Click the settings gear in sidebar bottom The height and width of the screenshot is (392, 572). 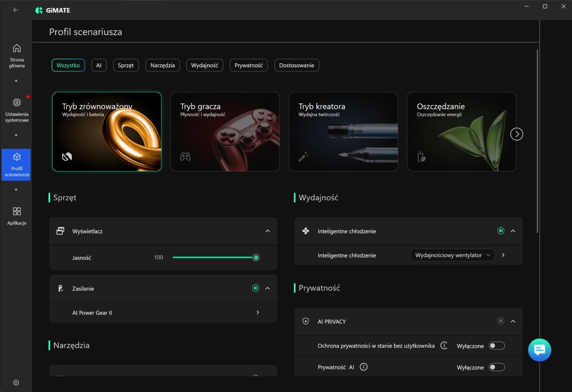click(x=16, y=382)
